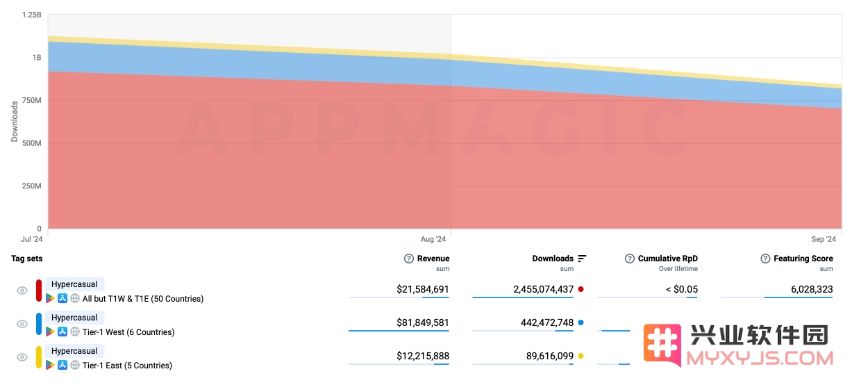The height and width of the screenshot is (382, 846).
Task: Click the $81,849,581 revenue value
Action: pyautogui.click(x=422, y=323)
